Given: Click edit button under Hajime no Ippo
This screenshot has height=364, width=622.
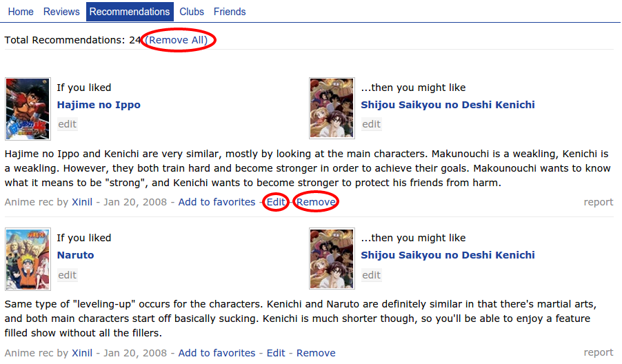Looking at the screenshot, I should 67,124.
